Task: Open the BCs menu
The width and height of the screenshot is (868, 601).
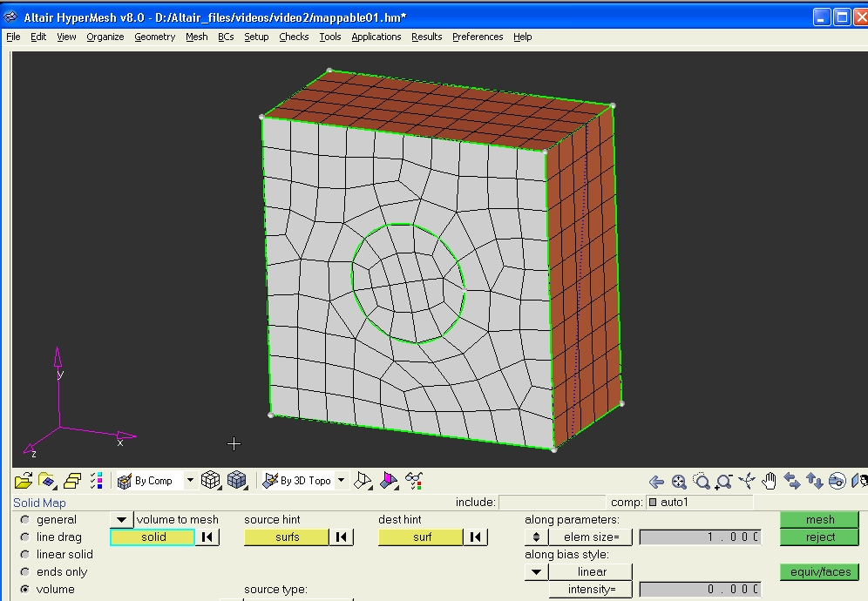Action: pos(226,37)
